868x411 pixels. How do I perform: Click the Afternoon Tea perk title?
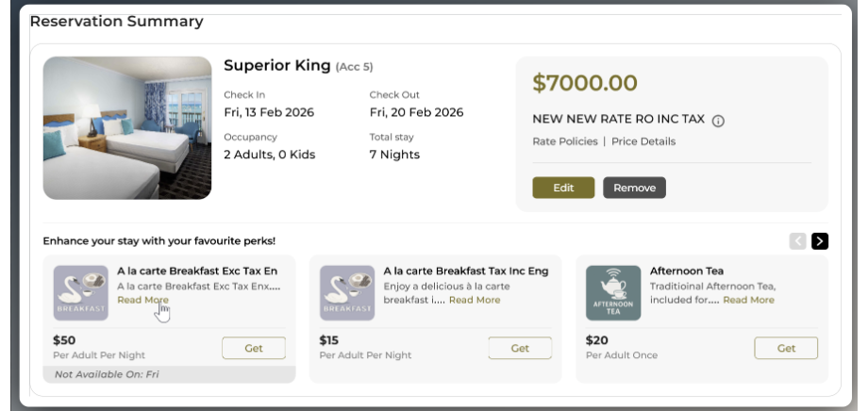pyautogui.click(x=687, y=271)
